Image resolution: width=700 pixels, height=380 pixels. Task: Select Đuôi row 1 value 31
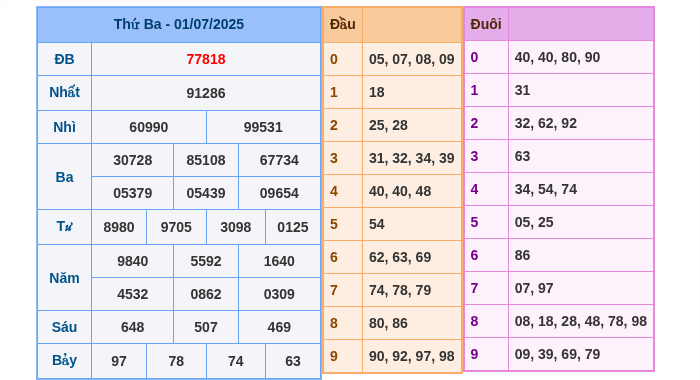click(x=522, y=91)
